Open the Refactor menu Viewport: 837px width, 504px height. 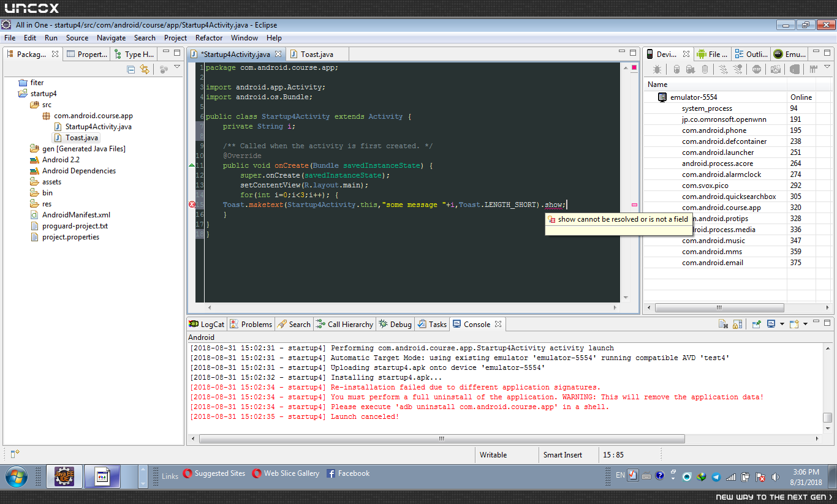[x=209, y=37]
